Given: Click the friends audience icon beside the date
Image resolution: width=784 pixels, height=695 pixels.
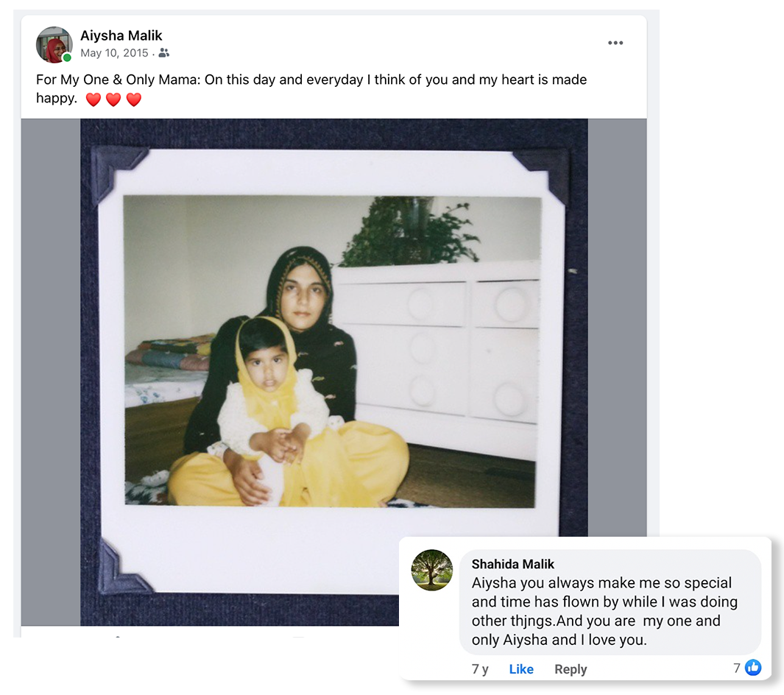Looking at the screenshot, I should (164, 52).
